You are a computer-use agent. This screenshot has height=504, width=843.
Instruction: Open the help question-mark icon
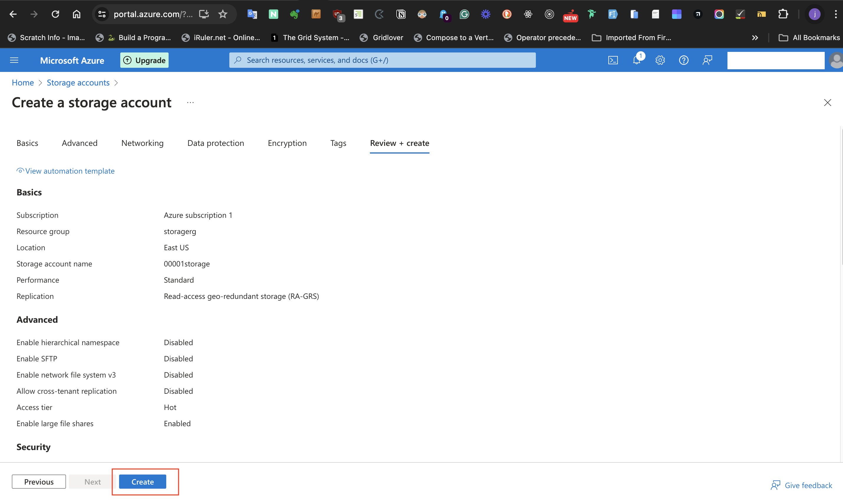(x=683, y=60)
